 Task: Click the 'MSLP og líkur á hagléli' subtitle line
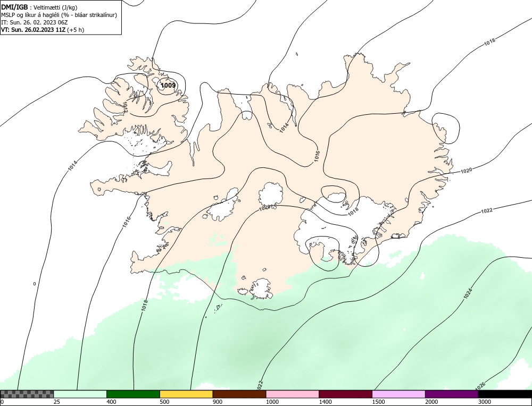click(59, 15)
